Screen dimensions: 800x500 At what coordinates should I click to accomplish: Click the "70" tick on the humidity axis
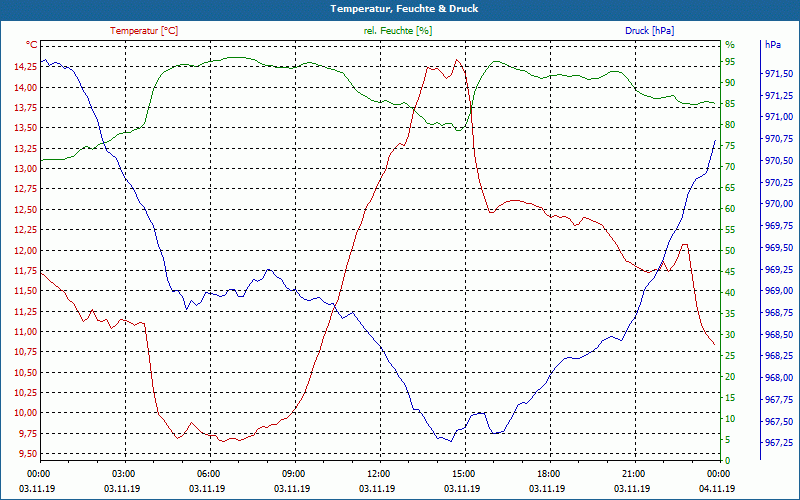(x=730, y=166)
